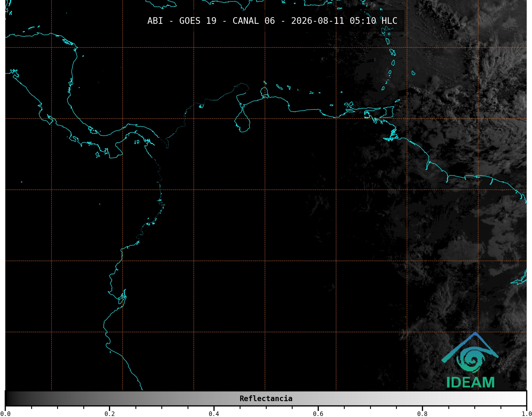
Task: Click the image title 'ABI - GOES 19 - CANAL 06'
Action: click(211, 21)
